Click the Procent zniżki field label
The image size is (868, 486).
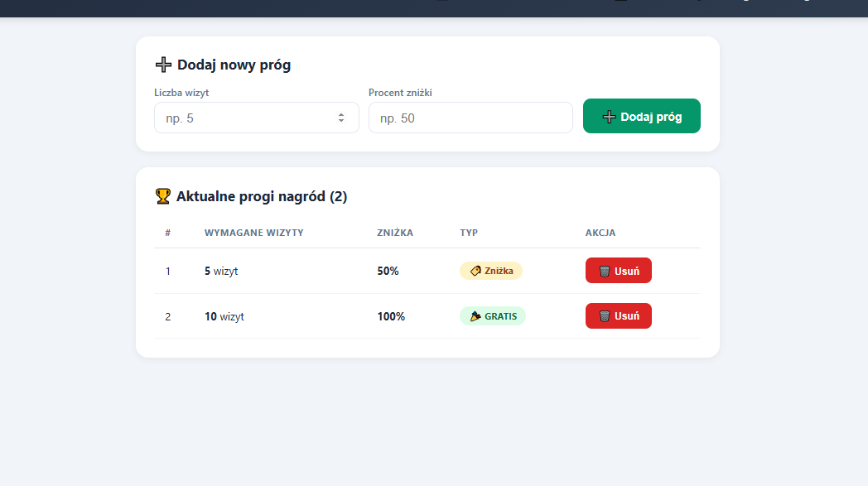pos(400,93)
